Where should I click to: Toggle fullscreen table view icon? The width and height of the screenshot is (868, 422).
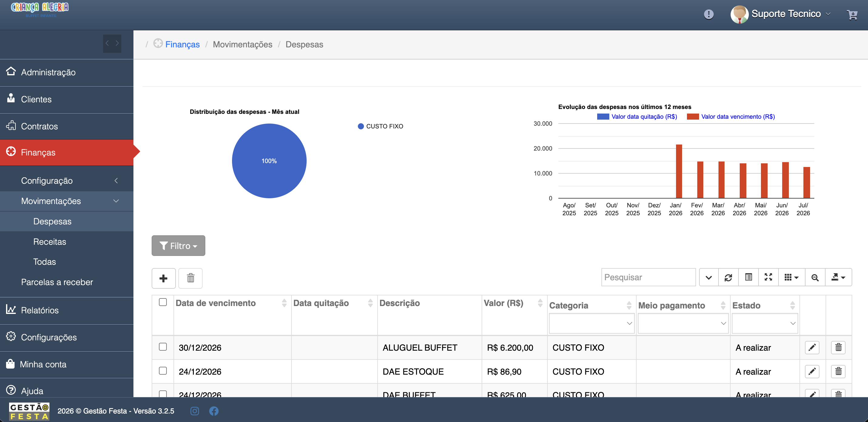(x=768, y=277)
